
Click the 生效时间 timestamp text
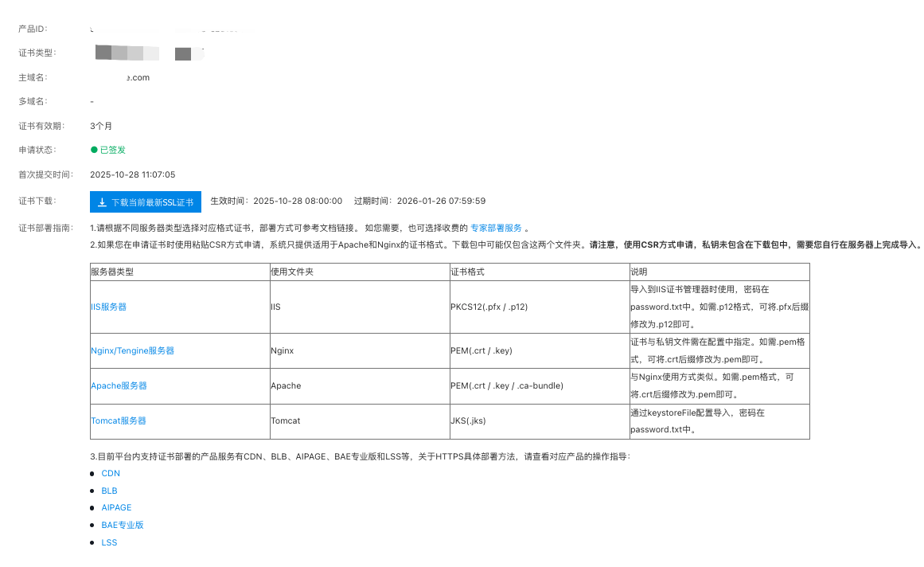[276, 201]
